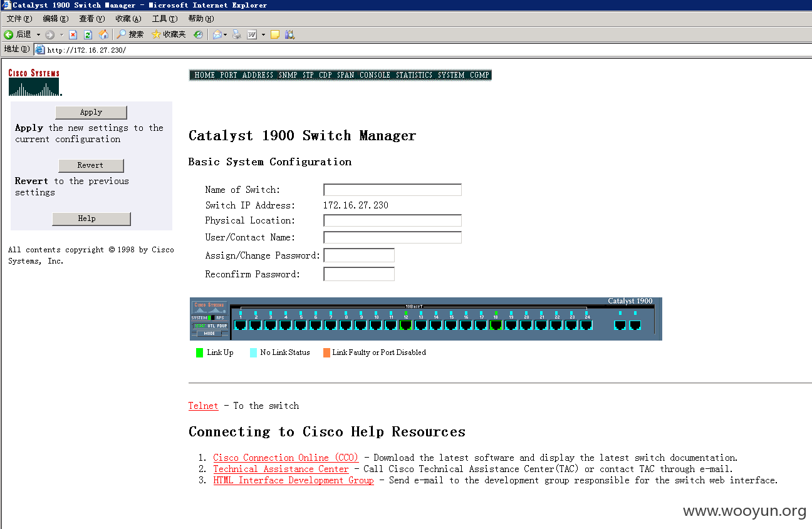Click the Edit with Word icon
This screenshot has width=812, height=529.
[252, 34]
